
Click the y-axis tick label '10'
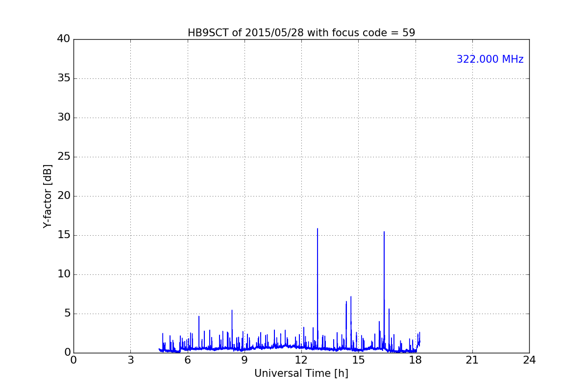[64, 274]
